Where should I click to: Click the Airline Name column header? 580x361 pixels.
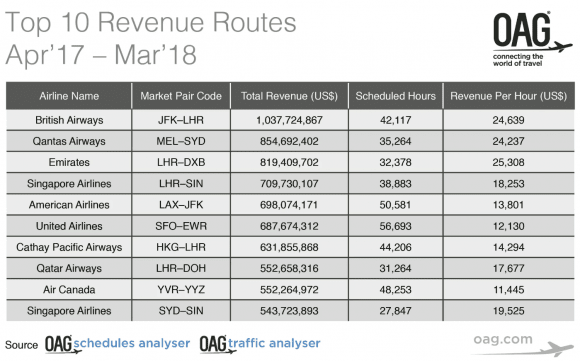tap(69, 96)
